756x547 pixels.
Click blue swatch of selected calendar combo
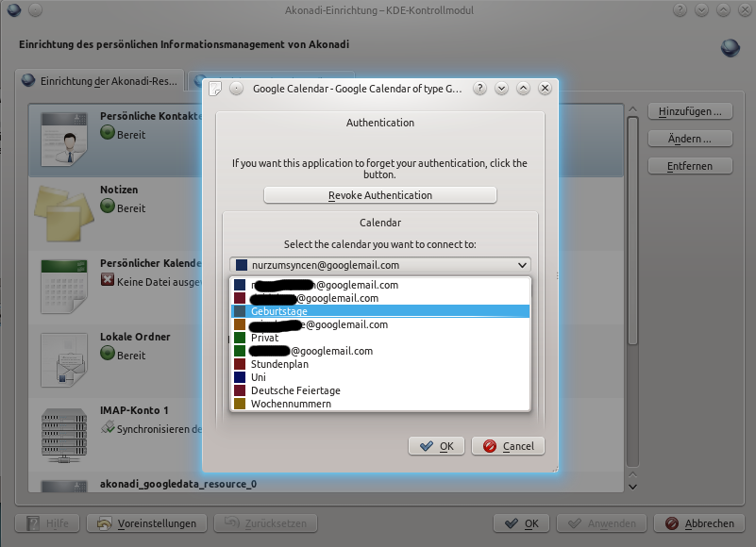click(x=242, y=265)
